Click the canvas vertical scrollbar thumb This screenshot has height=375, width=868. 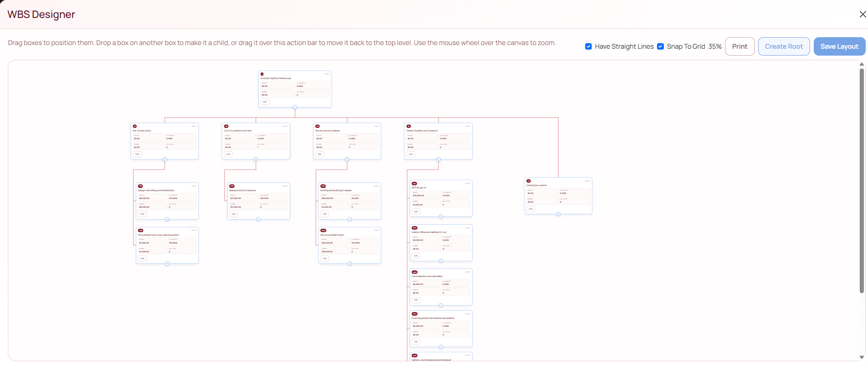[x=862, y=179]
